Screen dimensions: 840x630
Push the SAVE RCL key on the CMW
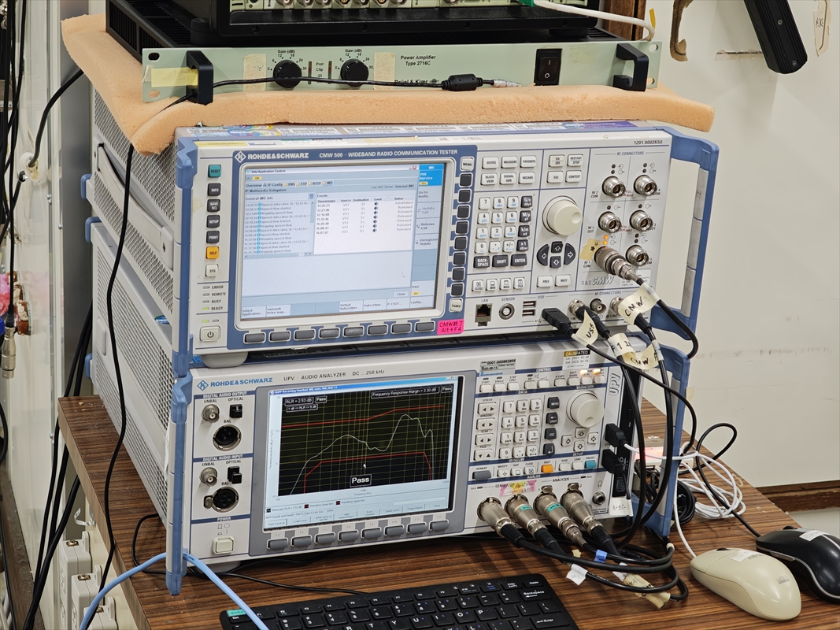point(214,206)
